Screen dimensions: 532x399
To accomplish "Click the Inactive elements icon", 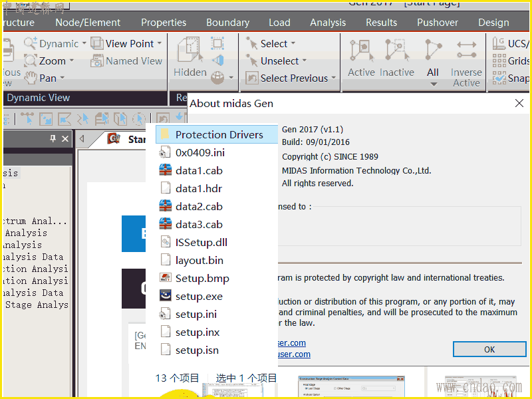I will pyautogui.click(x=397, y=51).
